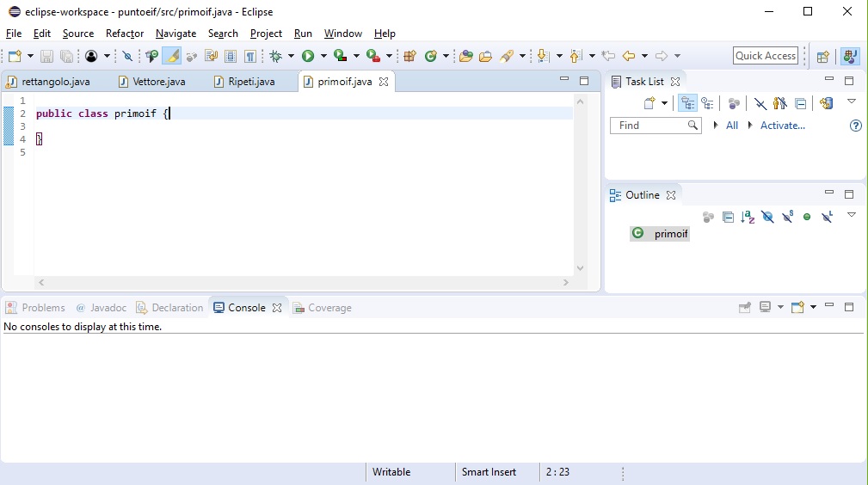Open the Task List view menu triangle
The image size is (868, 485).
coord(852,101)
